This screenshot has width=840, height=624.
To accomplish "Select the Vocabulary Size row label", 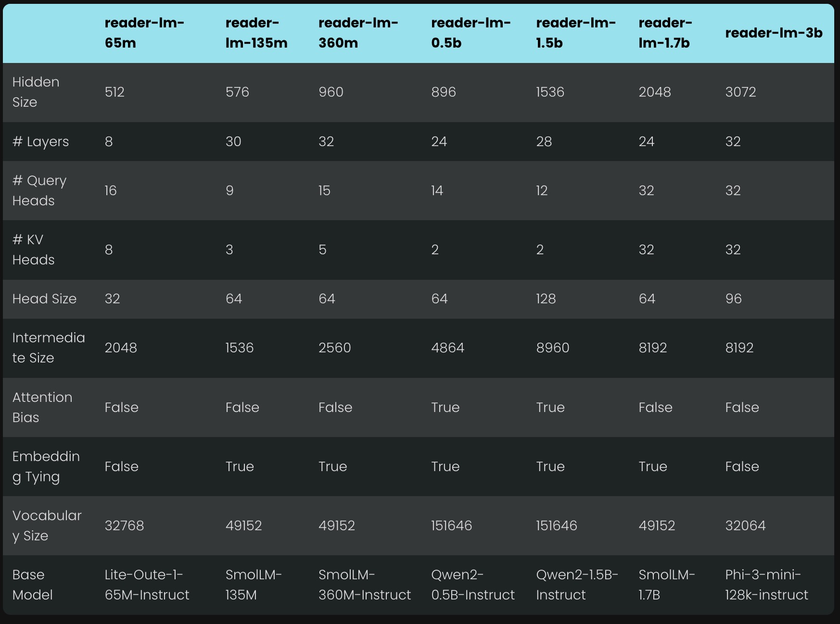I will [47, 525].
